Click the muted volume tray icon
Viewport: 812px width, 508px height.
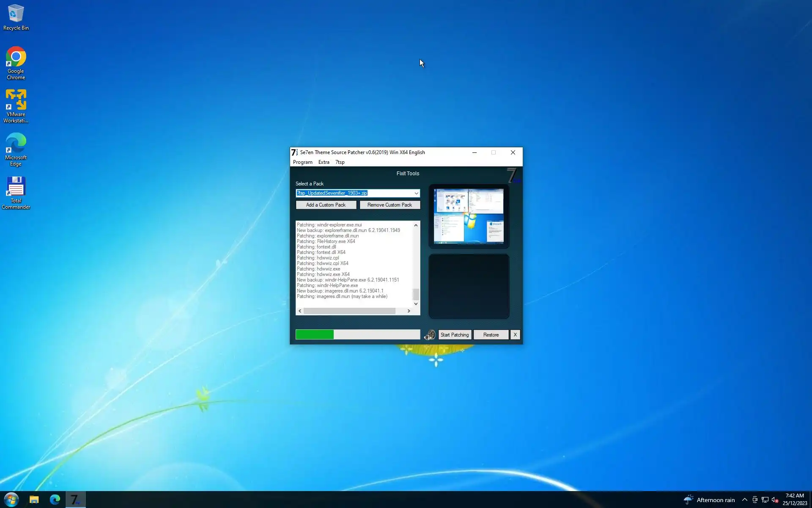[775, 500]
